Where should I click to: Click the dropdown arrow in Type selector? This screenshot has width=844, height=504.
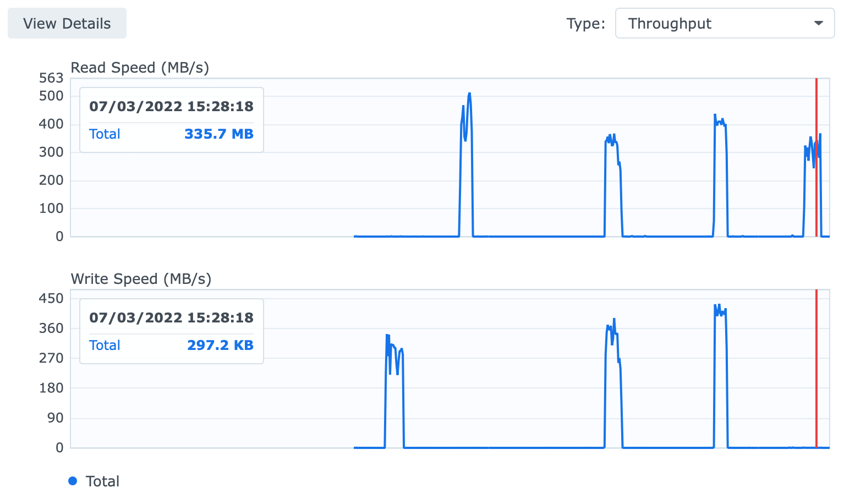click(x=818, y=24)
